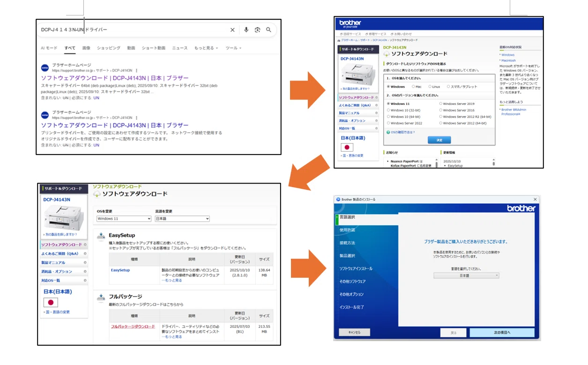Open three-dot menu of the スキャナードライバー result
Viewport: 588px width, 365px height.
coord(136,70)
